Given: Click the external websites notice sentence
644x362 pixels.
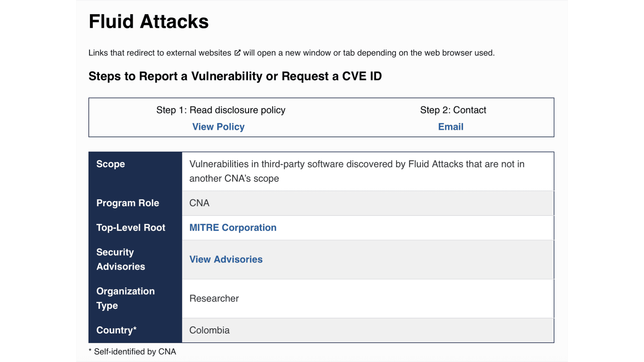Looking at the screenshot, I should click(291, 53).
